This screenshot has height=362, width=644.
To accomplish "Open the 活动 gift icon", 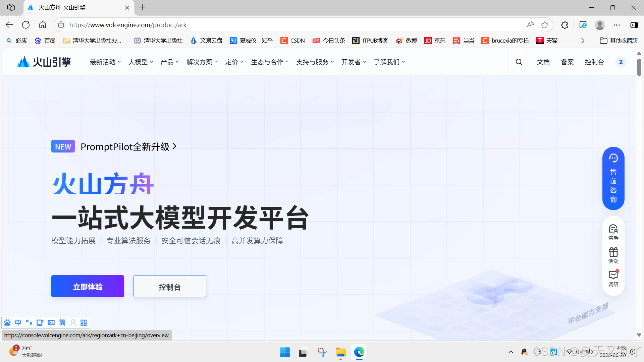I will [613, 255].
